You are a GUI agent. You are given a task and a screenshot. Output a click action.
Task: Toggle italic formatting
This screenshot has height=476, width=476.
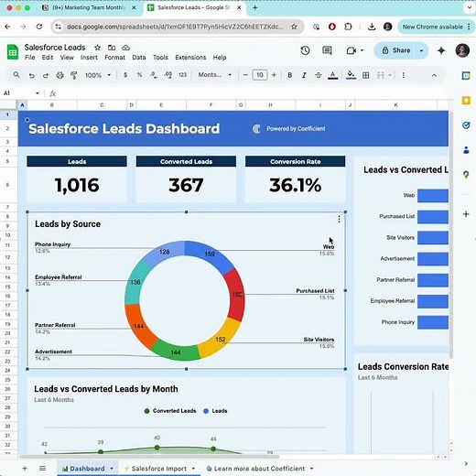point(304,75)
